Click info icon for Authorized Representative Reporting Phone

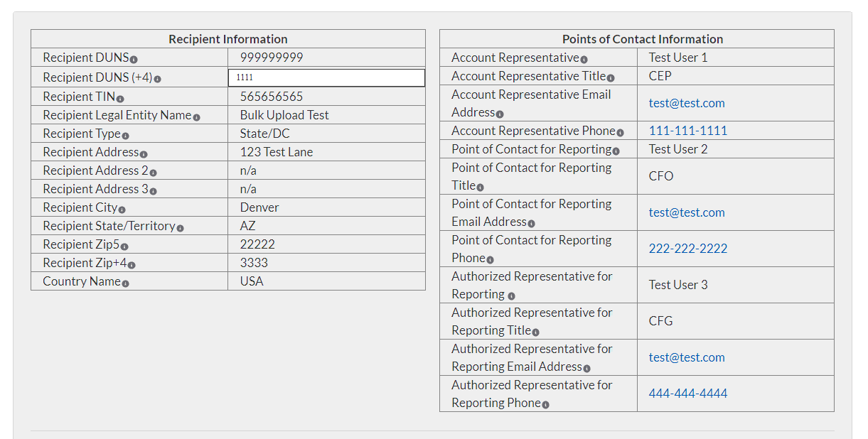pos(545,405)
